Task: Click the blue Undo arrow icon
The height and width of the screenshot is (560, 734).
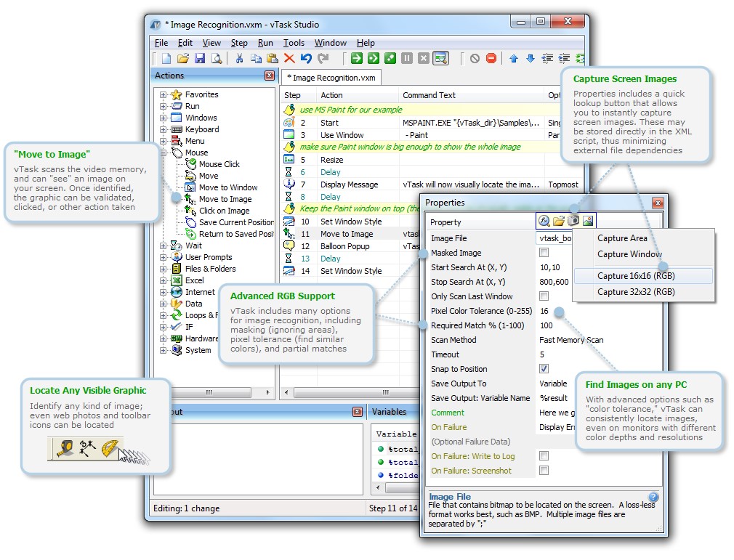Action: click(306, 59)
